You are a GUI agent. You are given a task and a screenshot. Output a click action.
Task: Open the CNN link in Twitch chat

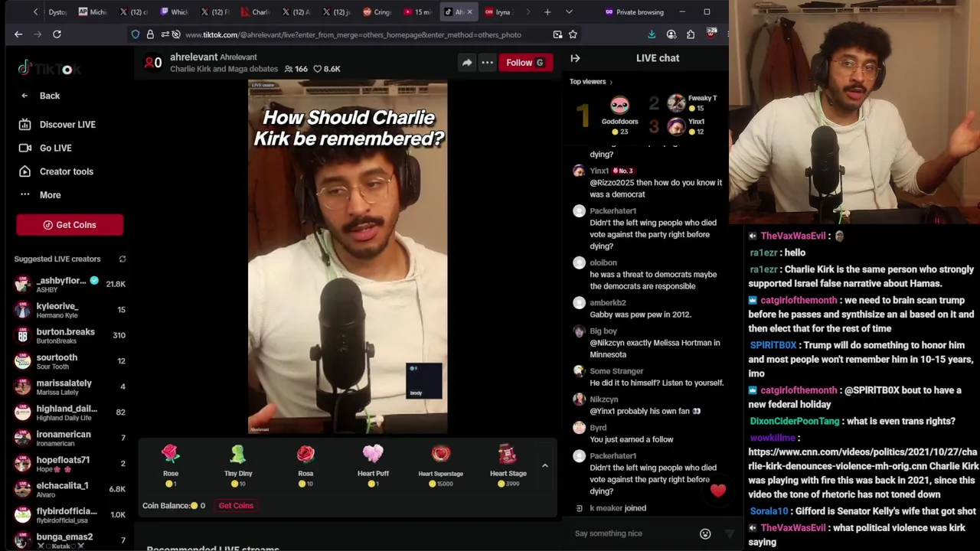(863, 459)
